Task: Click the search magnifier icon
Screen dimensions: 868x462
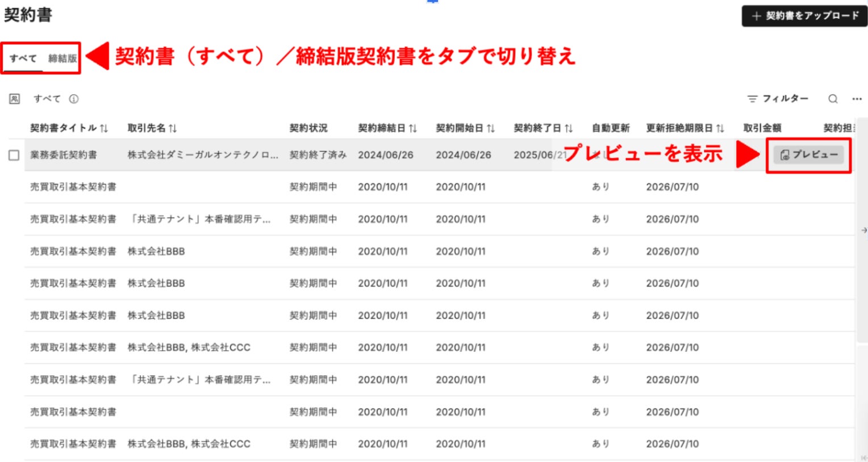Action: tap(833, 99)
